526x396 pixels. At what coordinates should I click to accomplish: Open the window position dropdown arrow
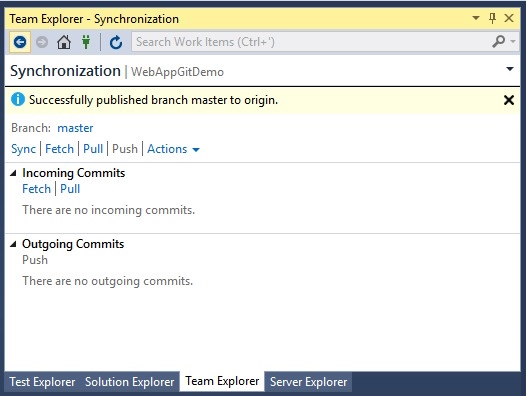pos(476,18)
